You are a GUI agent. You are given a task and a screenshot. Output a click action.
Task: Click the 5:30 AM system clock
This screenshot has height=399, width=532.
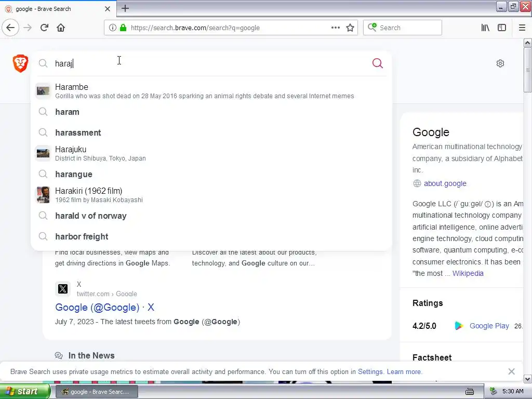513,392
